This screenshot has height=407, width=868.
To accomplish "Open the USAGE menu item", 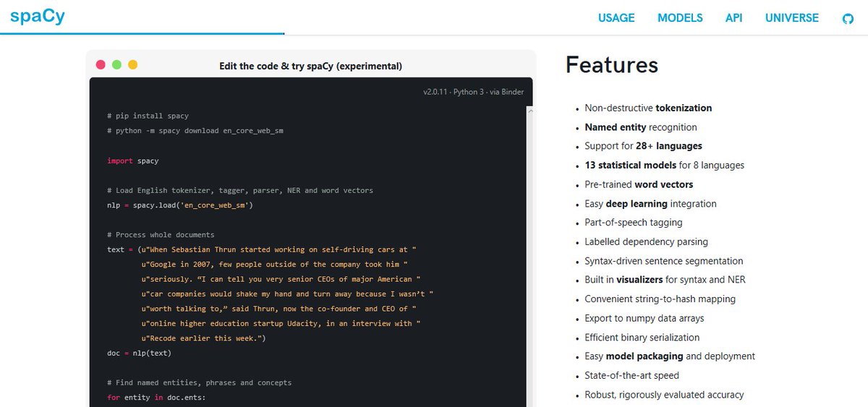I will 616,18.
